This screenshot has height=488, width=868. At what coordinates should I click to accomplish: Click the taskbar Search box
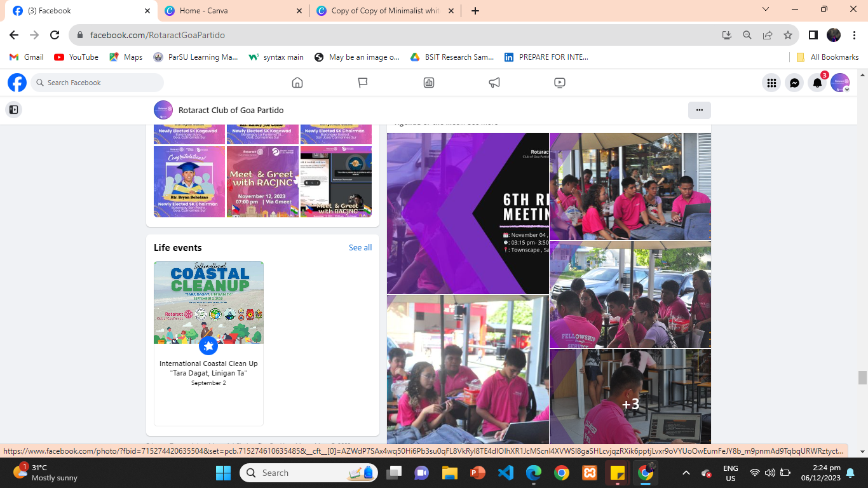(x=309, y=473)
